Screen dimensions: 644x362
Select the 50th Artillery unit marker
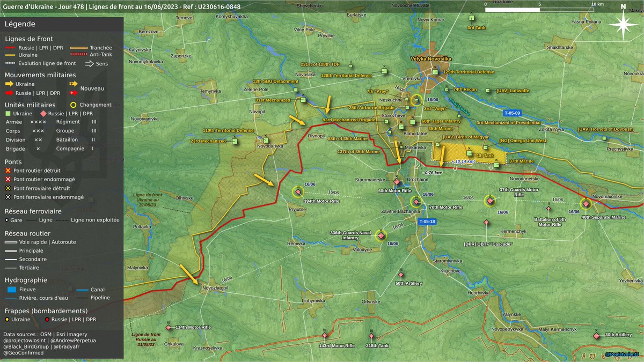pos(401,275)
